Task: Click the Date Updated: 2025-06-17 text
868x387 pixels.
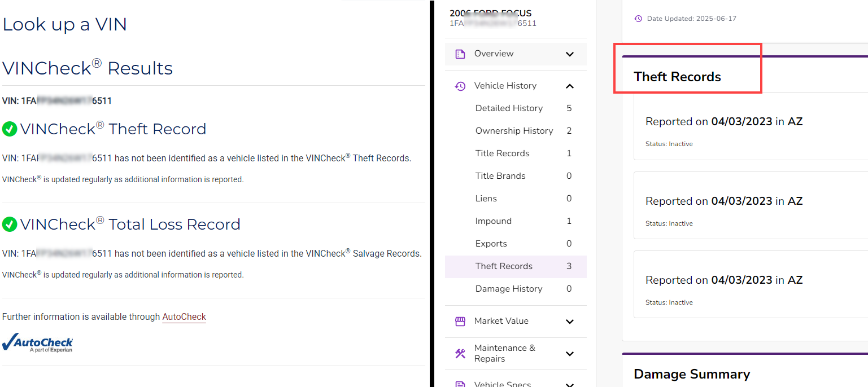Action: pyautogui.click(x=692, y=19)
